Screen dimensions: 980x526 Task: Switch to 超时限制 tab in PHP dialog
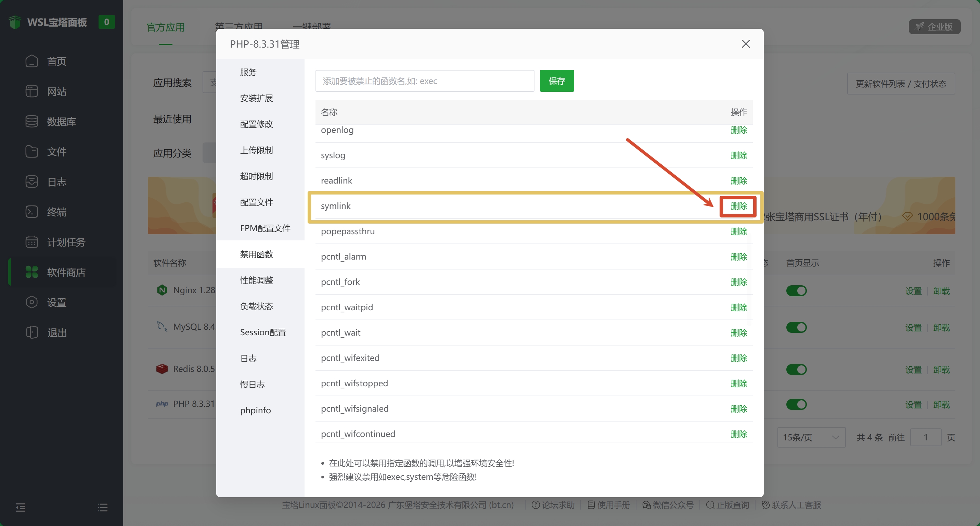click(x=260, y=176)
